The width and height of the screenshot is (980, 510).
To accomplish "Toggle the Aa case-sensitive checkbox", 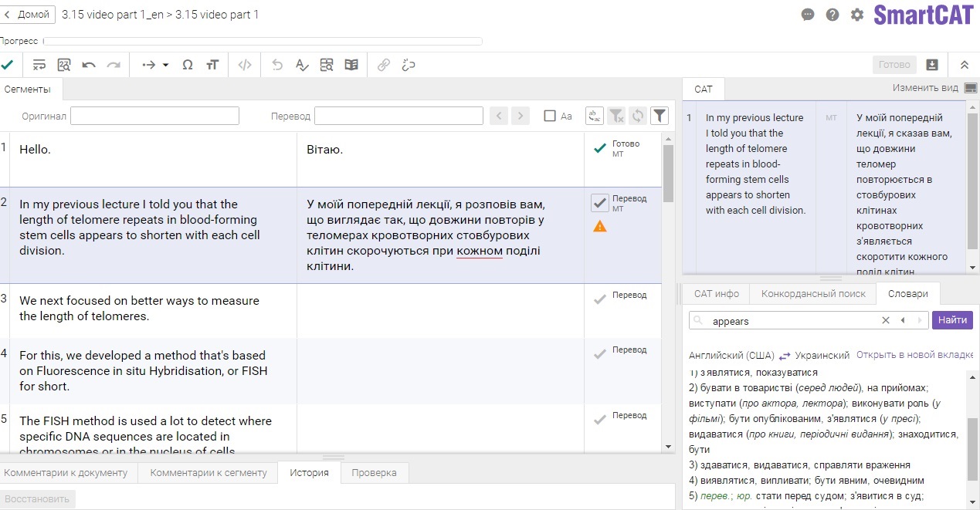I will click(x=550, y=116).
